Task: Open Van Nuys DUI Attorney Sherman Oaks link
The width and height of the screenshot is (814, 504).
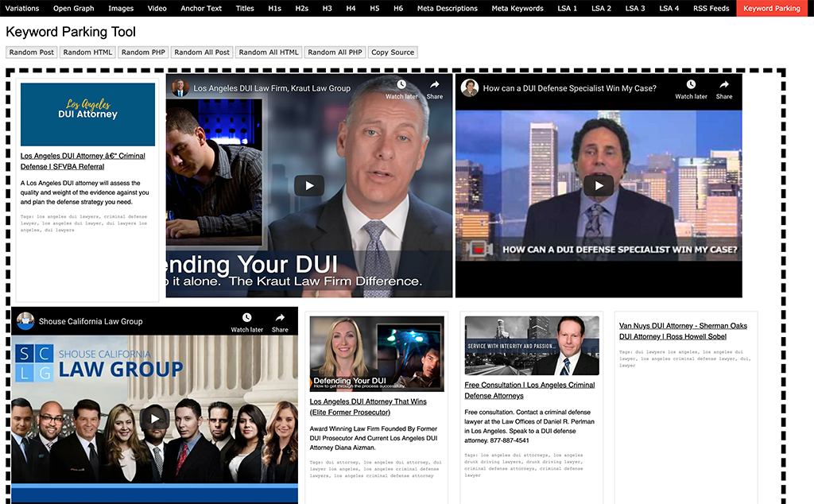Action: pyautogui.click(x=683, y=331)
